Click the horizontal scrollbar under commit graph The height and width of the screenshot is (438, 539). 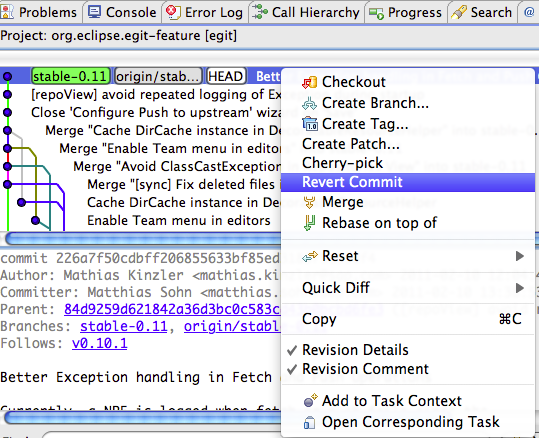[x=143, y=239]
